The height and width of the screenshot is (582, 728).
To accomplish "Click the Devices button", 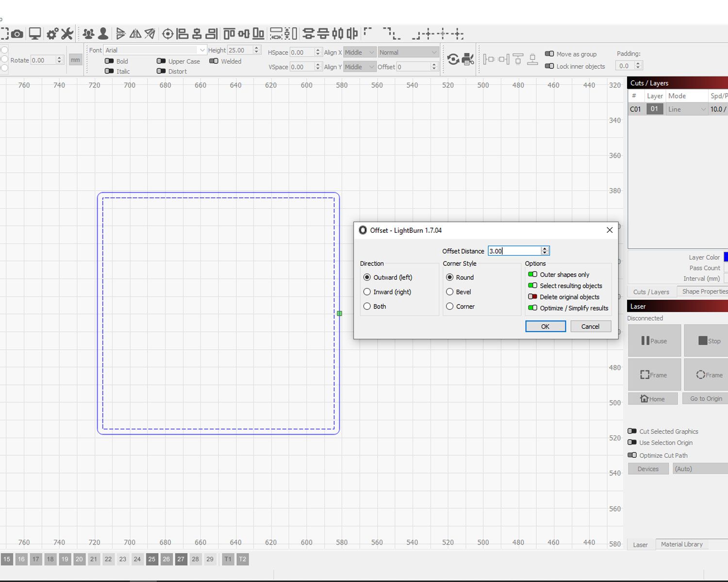I will 648,469.
